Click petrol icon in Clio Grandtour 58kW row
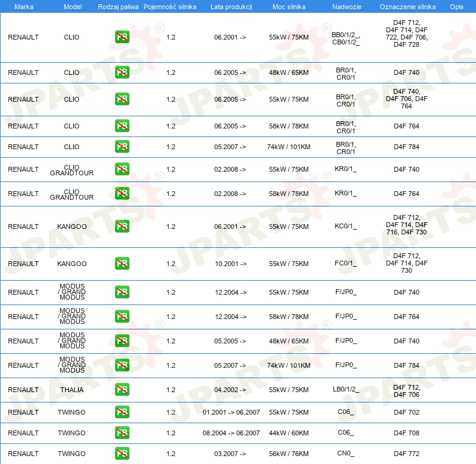This screenshot has height=464, width=476. click(122, 194)
